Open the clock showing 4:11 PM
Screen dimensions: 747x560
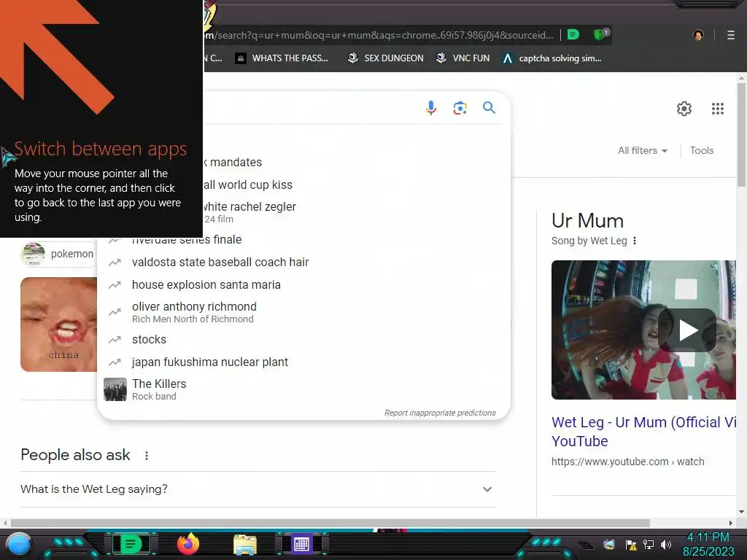point(708,544)
